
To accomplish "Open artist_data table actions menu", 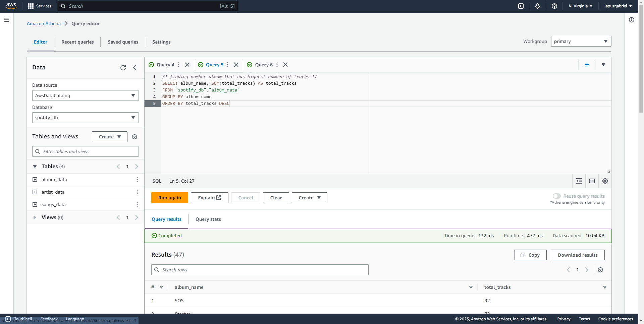I will (x=137, y=192).
